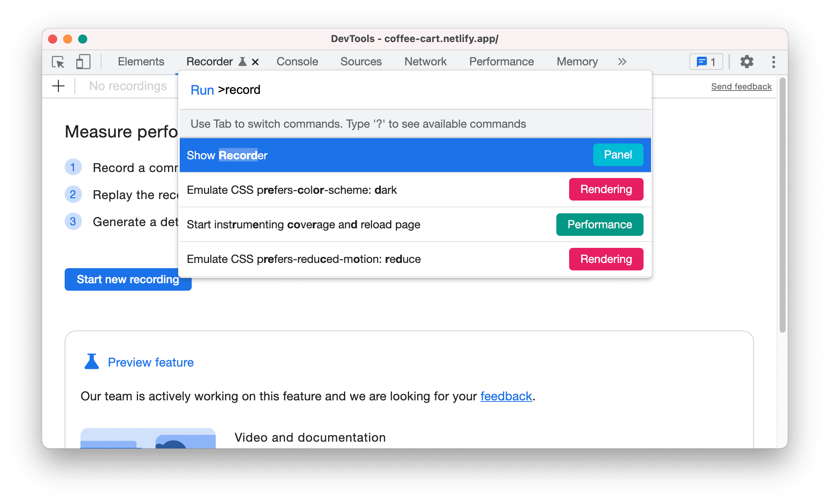Click Start new recording button
Viewport: 830px width, 504px height.
(x=127, y=279)
